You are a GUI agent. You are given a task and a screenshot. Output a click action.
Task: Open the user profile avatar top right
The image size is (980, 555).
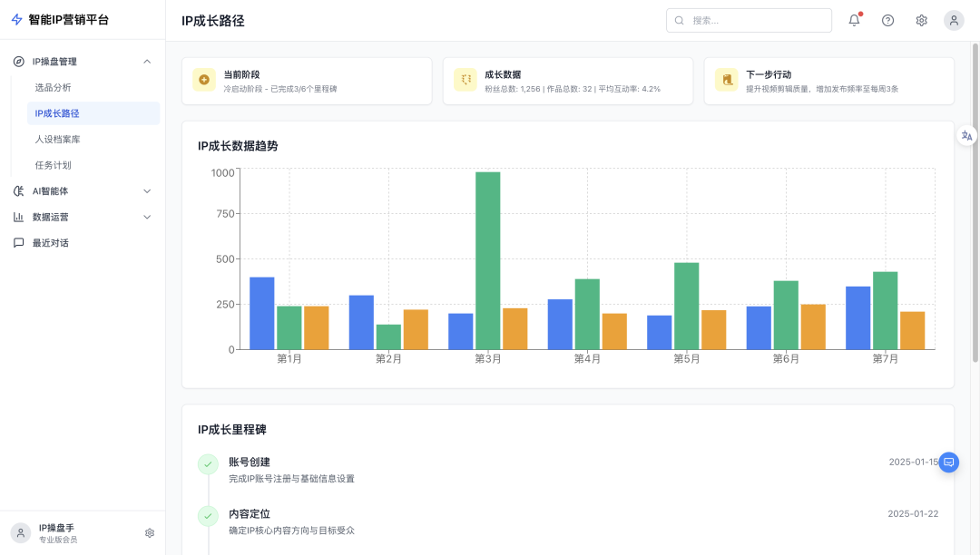[x=954, y=21]
